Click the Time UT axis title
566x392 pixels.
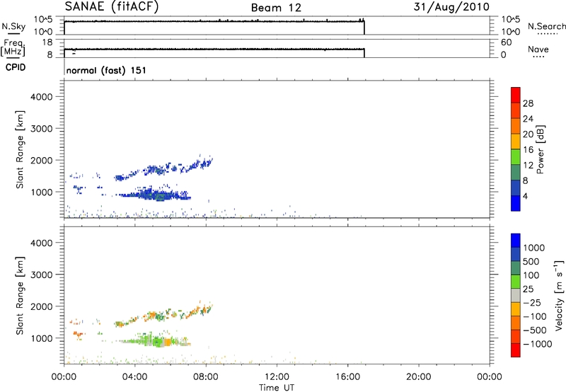pyautogui.click(x=277, y=387)
